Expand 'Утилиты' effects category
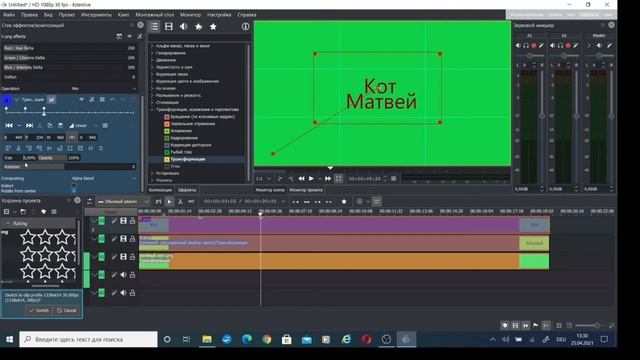 click(x=152, y=180)
